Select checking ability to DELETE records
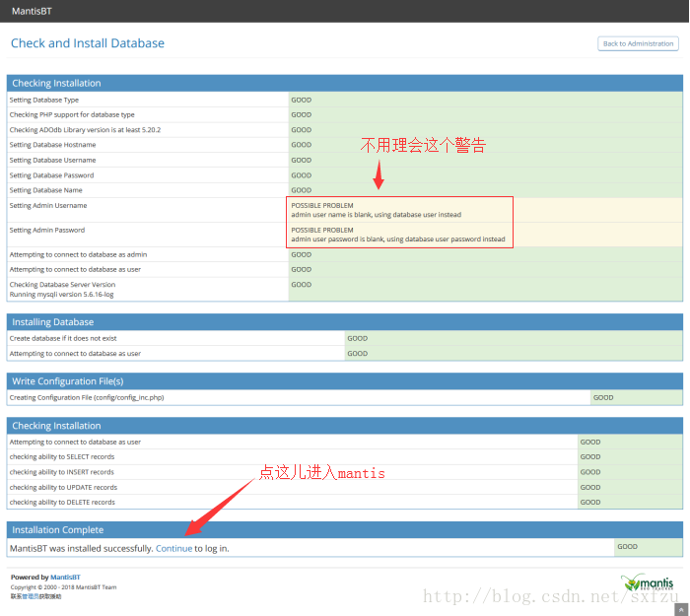Viewport: 690px width, 616px height. click(x=62, y=502)
